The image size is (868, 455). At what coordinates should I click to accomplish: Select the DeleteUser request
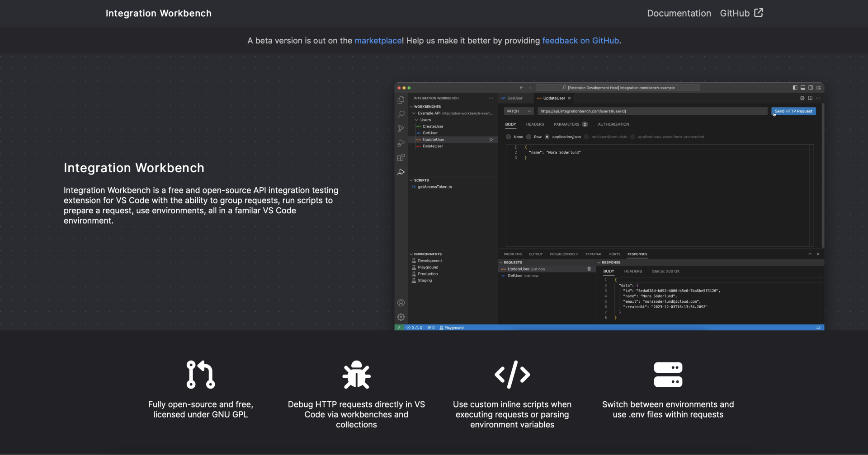coord(433,146)
